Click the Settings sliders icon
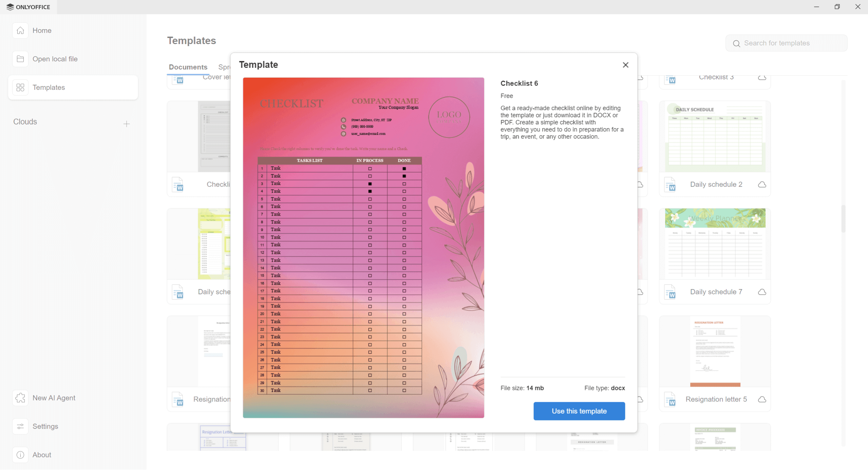 pos(20,426)
